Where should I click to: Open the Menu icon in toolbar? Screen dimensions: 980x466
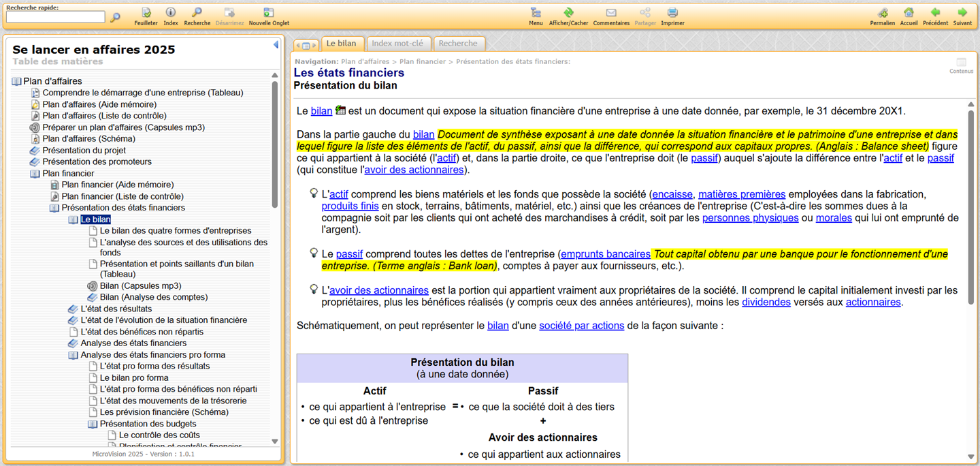pos(536,13)
